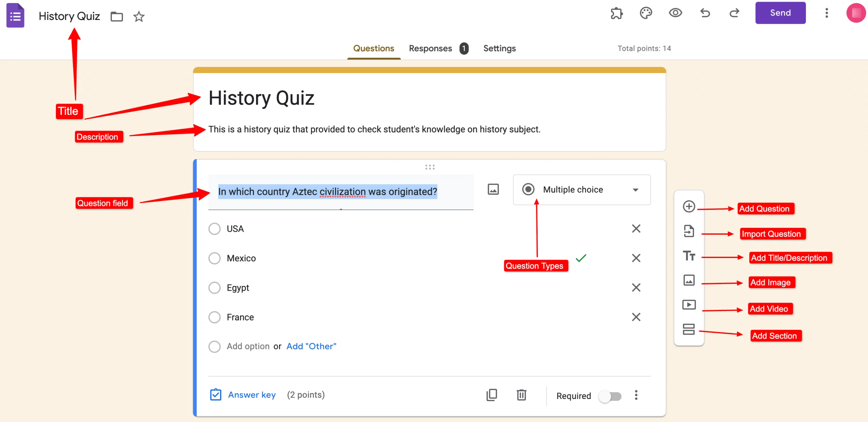The height and width of the screenshot is (422, 868).
Task: Import questions from another form
Action: (x=689, y=231)
